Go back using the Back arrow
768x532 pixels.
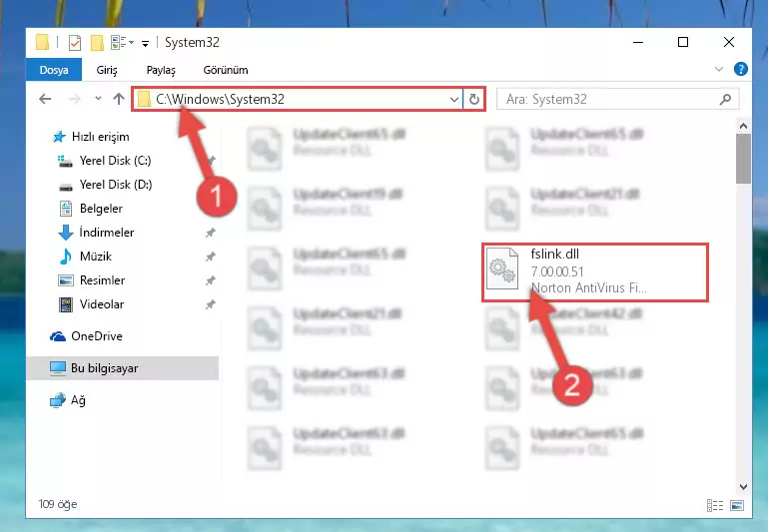click(x=45, y=99)
